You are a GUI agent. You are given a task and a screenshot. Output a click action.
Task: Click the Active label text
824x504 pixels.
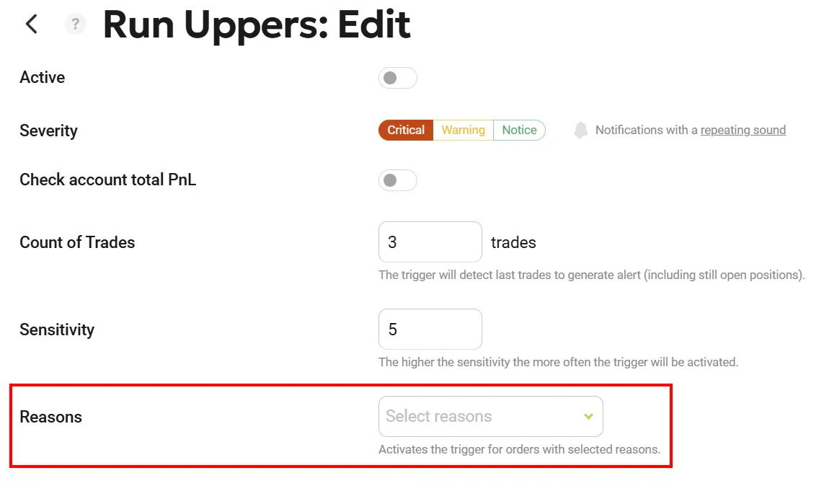(x=42, y=78)
